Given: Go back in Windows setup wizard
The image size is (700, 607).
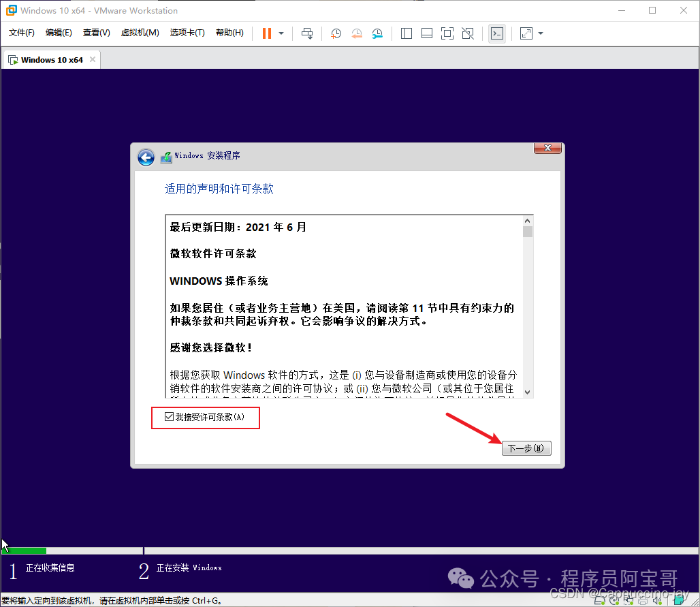Looking at the screenshot, I should pyautogui.click(x=146, y=157).
